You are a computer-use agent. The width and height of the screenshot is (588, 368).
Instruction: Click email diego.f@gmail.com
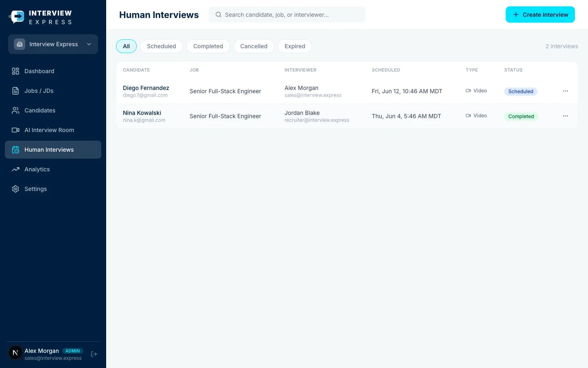coord(145,95)
